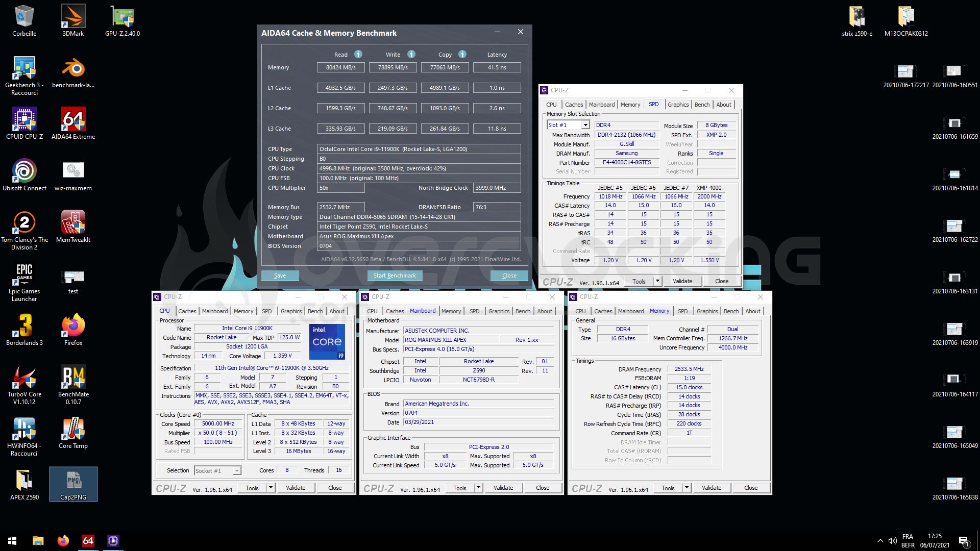Open GPU-Z.2.40.0 desktop icon

click(122, 20)
